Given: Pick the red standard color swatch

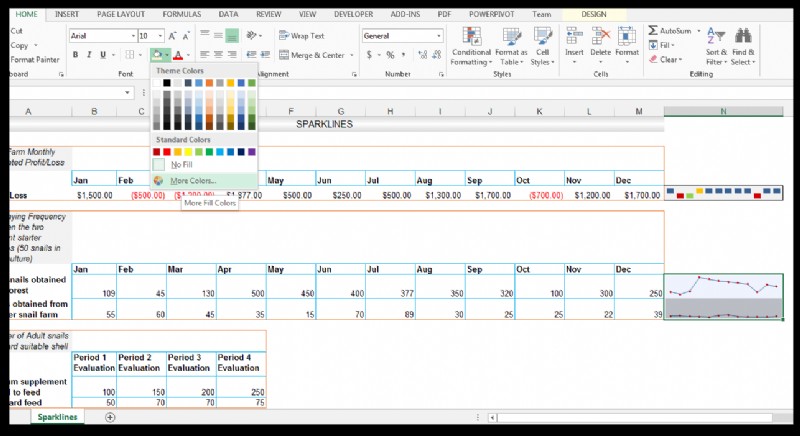Looking at the screenshot, I should coord(169,152).
